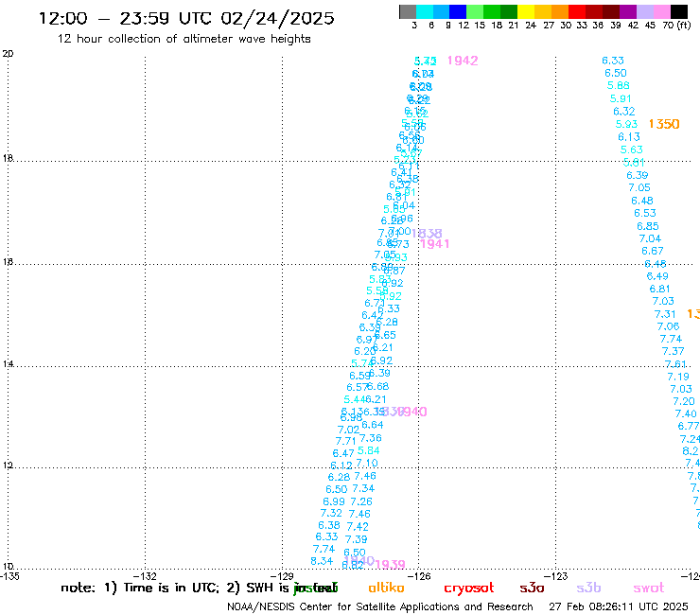Select the orange legend swatch
This screenshot has width=700, height=615.
pyautogui.click(x=560, y=11)
